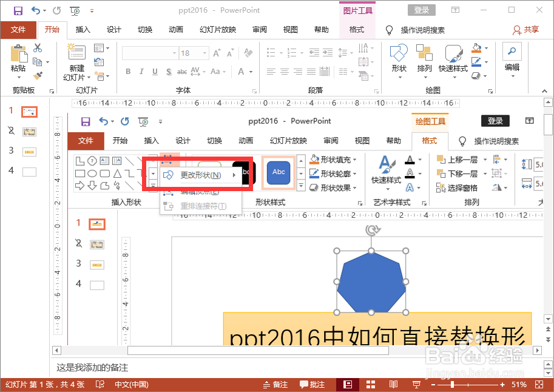The image size is (554, 392).
Task: Toggle text shadow S button
Action: (x=169, y=72)
